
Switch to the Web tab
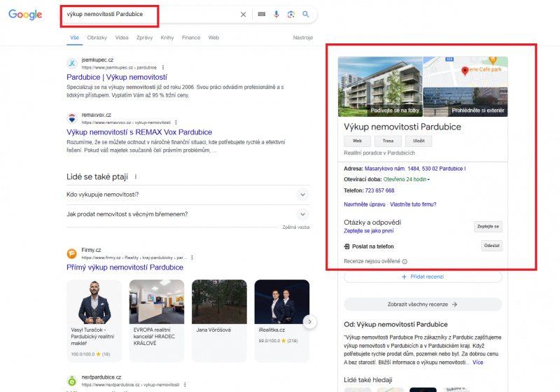coord(213,38)
